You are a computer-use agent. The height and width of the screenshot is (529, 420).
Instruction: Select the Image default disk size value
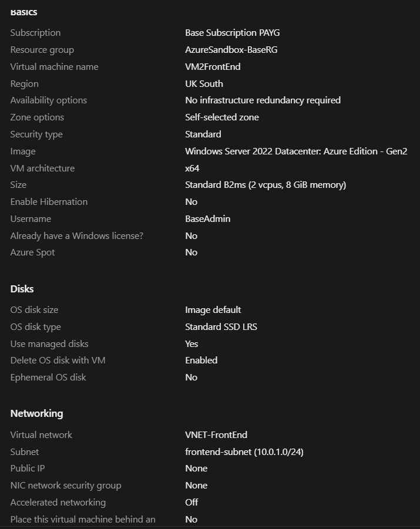pos(213,310)
